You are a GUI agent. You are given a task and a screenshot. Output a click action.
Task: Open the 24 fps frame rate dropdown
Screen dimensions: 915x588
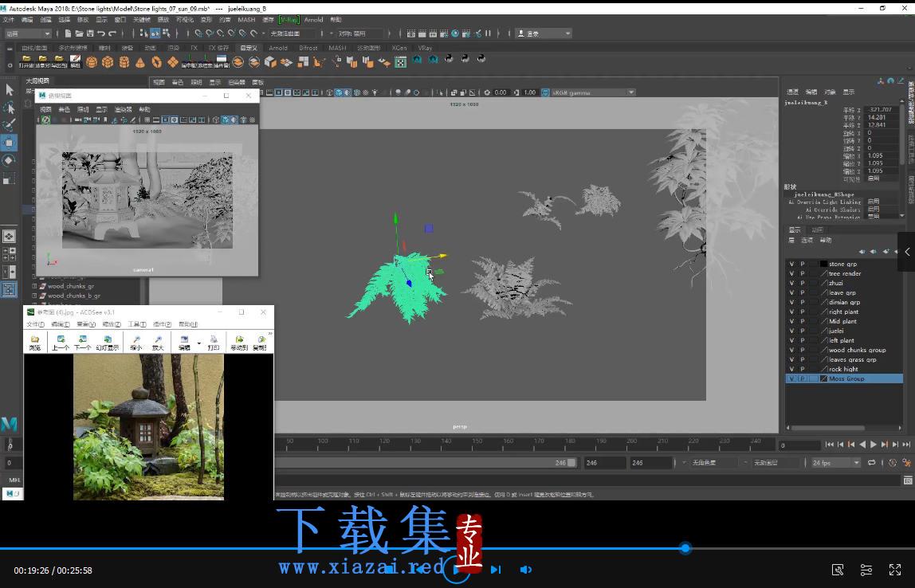click(x=835, y=463)
